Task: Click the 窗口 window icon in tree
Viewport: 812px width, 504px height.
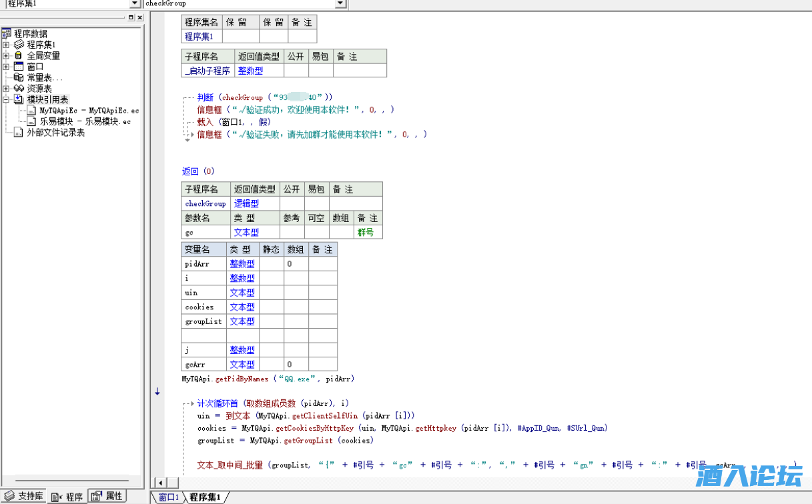Action: coord(19,67)
